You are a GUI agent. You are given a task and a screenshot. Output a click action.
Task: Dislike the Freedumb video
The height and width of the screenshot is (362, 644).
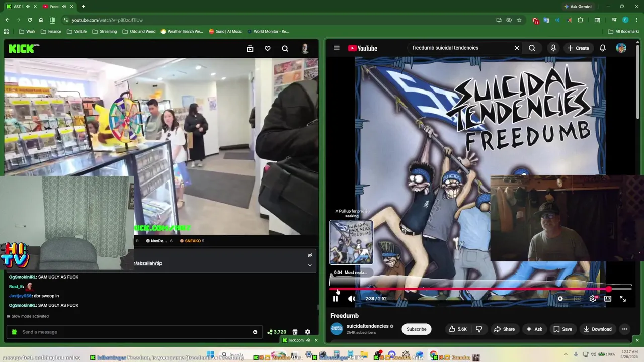pos(479,329)
